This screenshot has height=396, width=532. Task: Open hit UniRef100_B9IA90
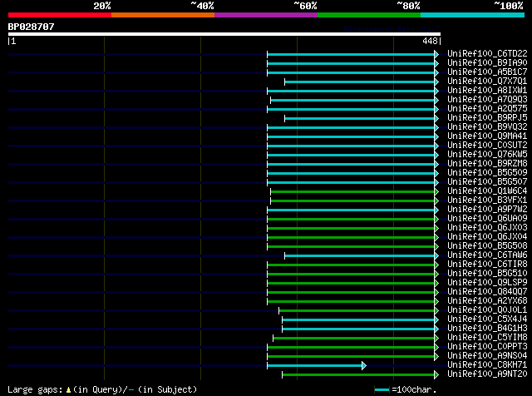click(x=487, y=63)
